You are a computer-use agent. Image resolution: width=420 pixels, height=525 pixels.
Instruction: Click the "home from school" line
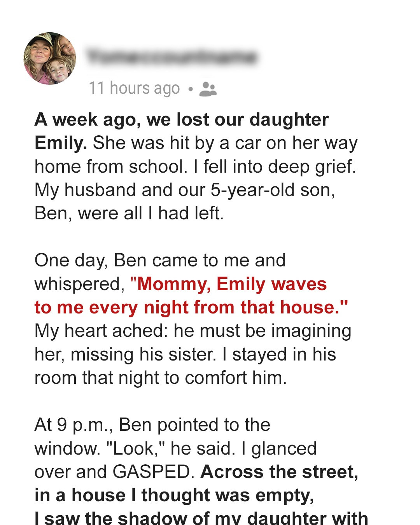tap(195, 166)
